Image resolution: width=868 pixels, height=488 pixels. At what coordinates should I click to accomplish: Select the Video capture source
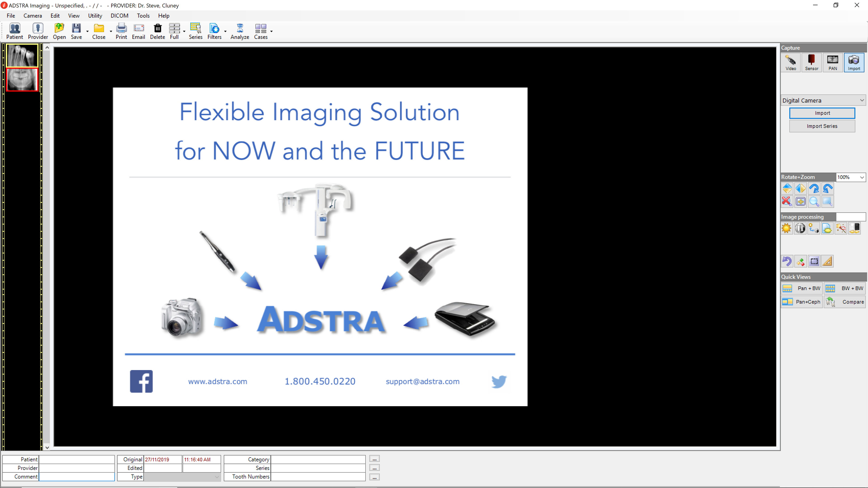(790, 62)
